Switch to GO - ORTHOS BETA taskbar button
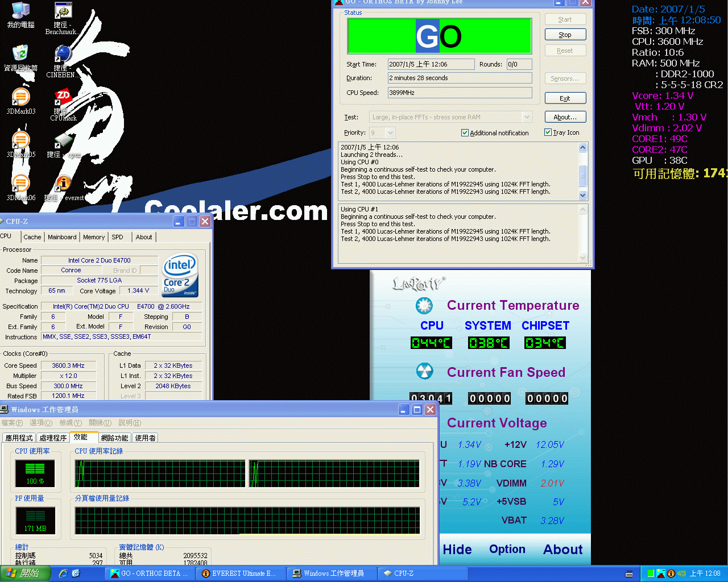Viewport: 728px width, 582px height. (x=150, y=573)
